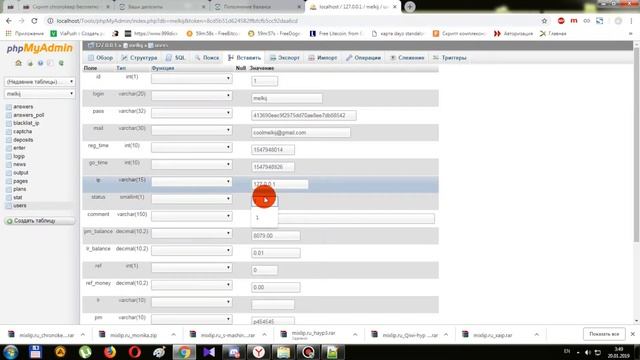The width and height of the screenshot is (640, 360).
Task: Click the Показать все downloads button
Action: click(x=604, y=334)
